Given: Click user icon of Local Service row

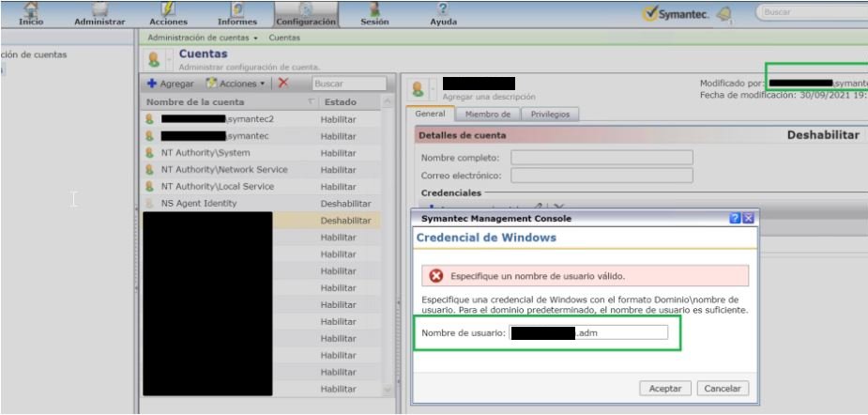Looking at the screenshot, I should click(x=149, y=187).
